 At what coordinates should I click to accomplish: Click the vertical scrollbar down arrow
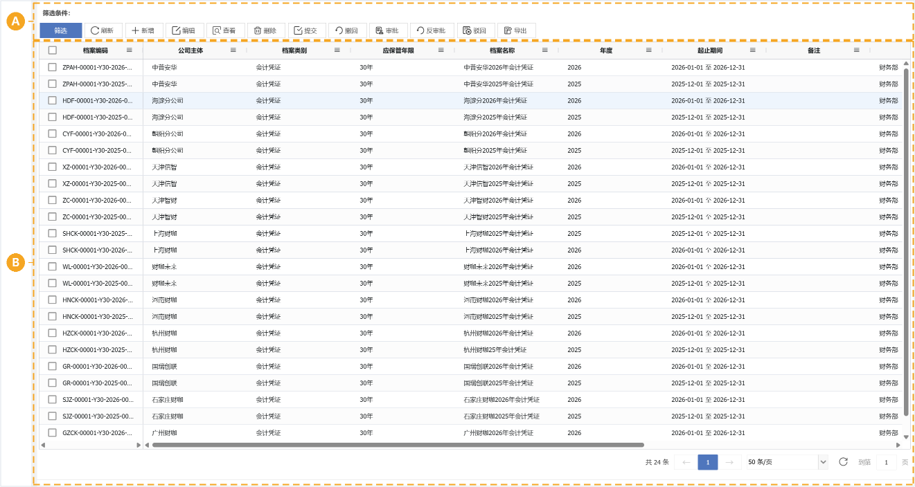[x=906, y=437]
